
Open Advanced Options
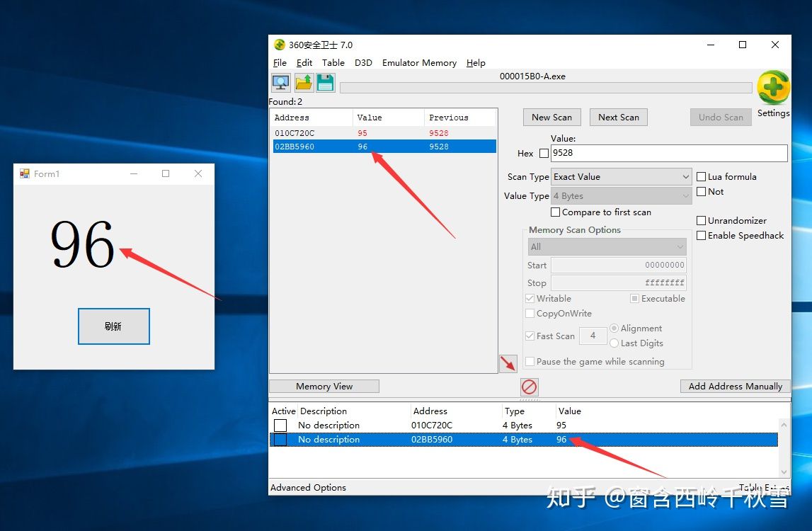point(308,488)
